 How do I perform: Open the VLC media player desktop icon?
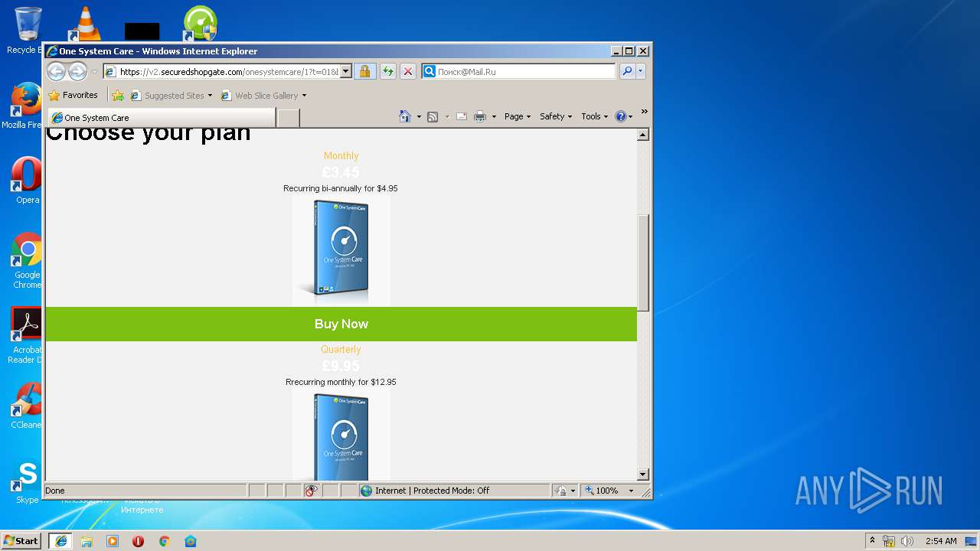[x=85, y=24]
